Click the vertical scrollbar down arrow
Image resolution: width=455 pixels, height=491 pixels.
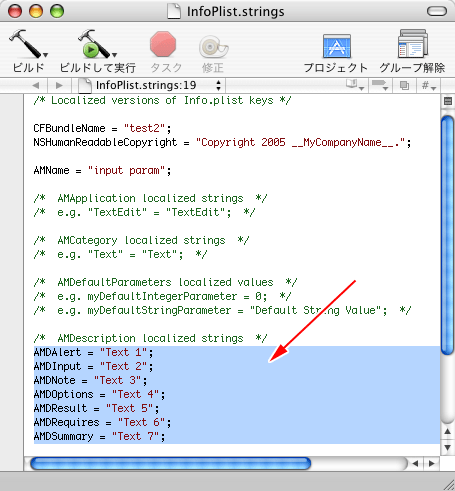tap(448, 447)
